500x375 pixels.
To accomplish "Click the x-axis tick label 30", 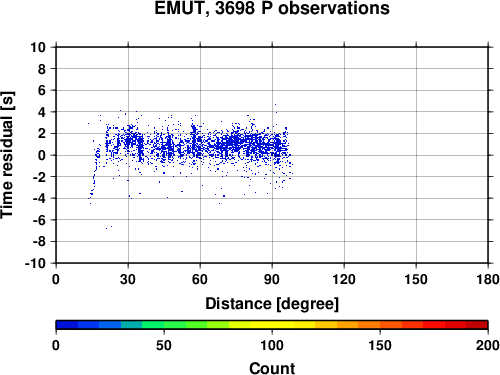I will 128,279.
